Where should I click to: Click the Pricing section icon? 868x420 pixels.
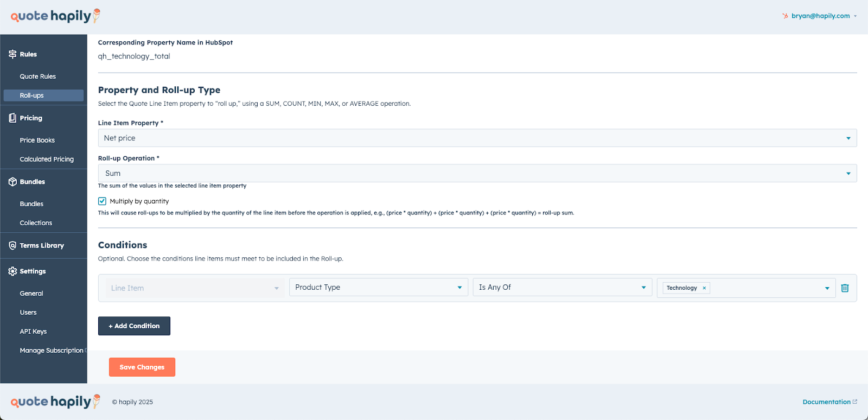click(x=12, y=118)
